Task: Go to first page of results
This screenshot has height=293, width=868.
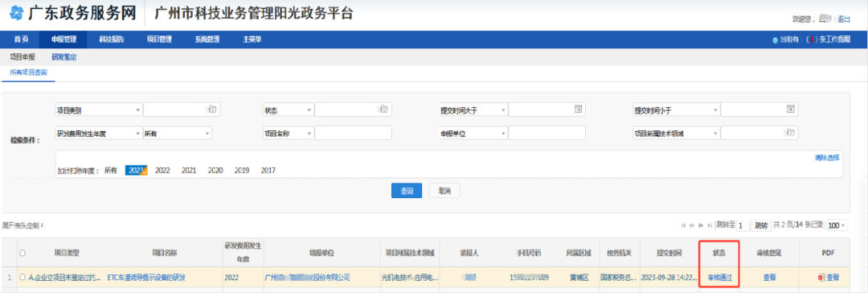Action: [683, 225]
